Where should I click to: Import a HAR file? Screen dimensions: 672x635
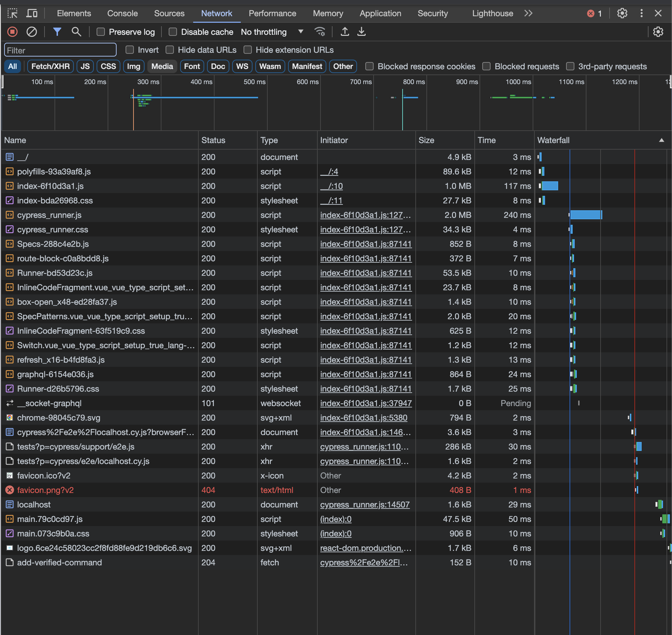(345, 32)
